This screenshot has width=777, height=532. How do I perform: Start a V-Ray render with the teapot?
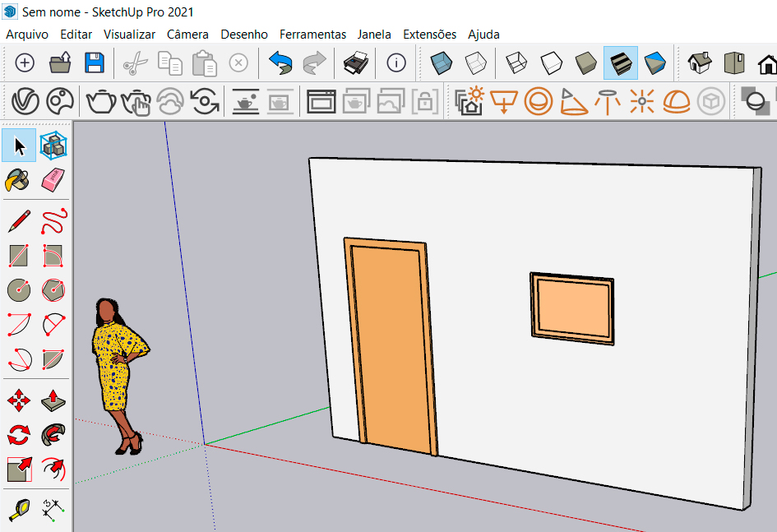coord(101,101)
